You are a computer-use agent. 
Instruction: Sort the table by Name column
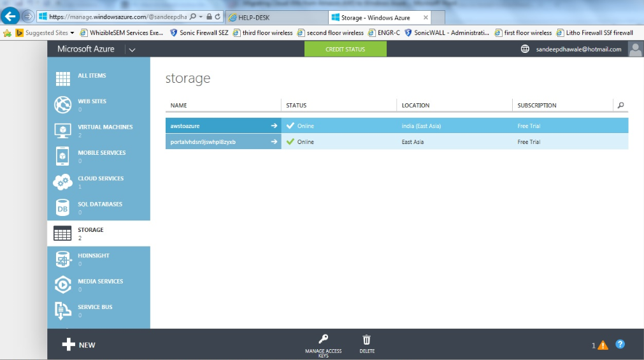(179, 105)
